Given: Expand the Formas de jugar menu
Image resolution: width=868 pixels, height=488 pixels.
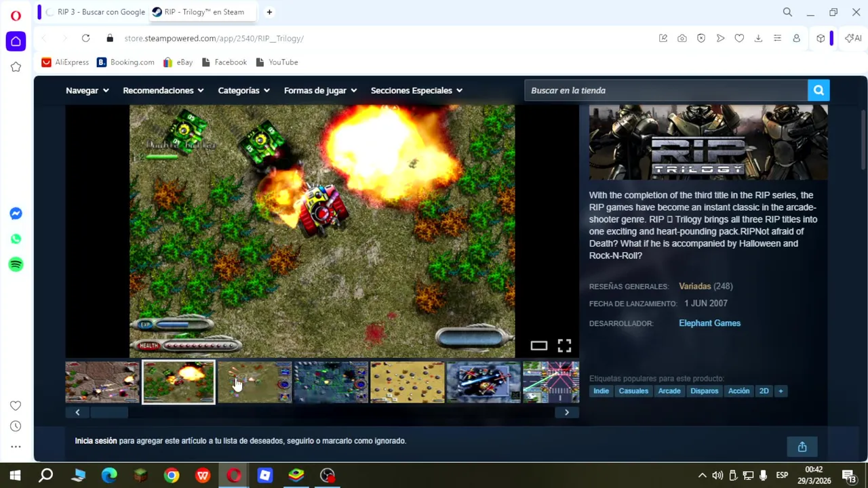Looking at the screenshot, I should [x=321, y=90].
